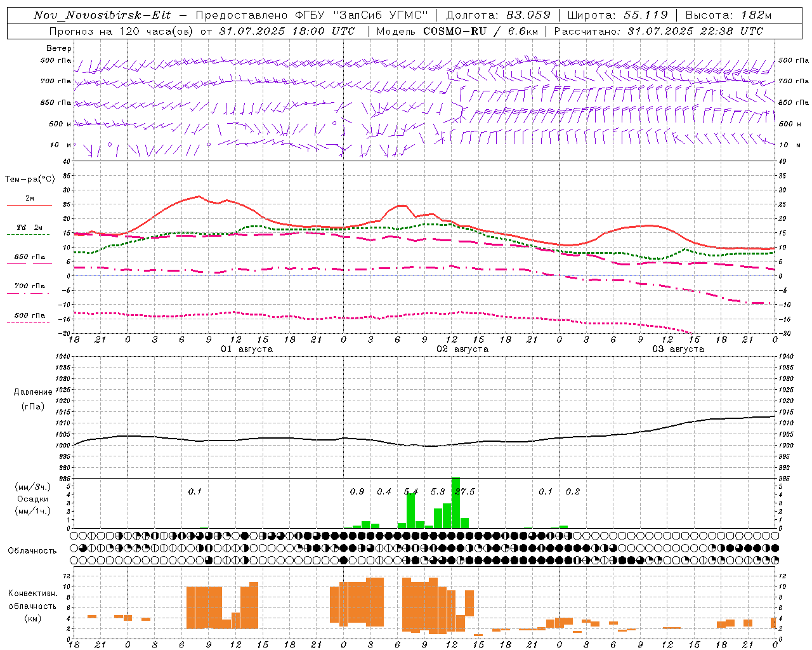Click the 'Тем-ра(°C)' axis label
Viewport: 812px width, 650px height.
[x=30, y=180]
